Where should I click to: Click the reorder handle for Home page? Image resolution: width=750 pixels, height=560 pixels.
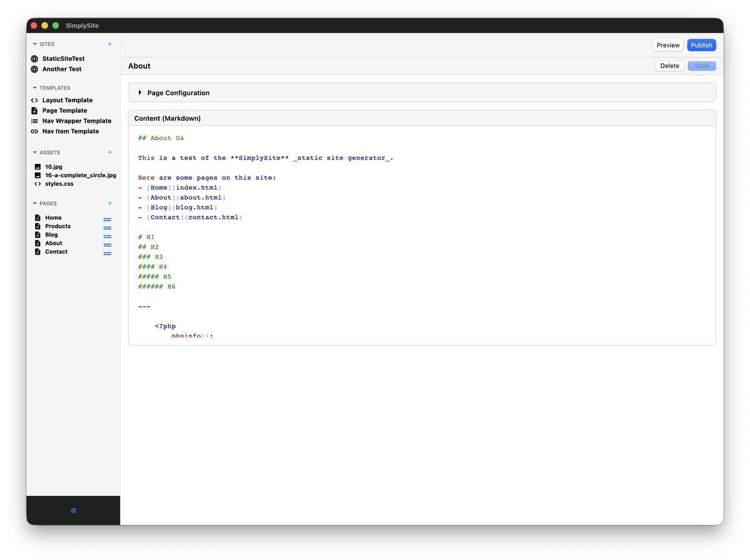pos(108,220)
